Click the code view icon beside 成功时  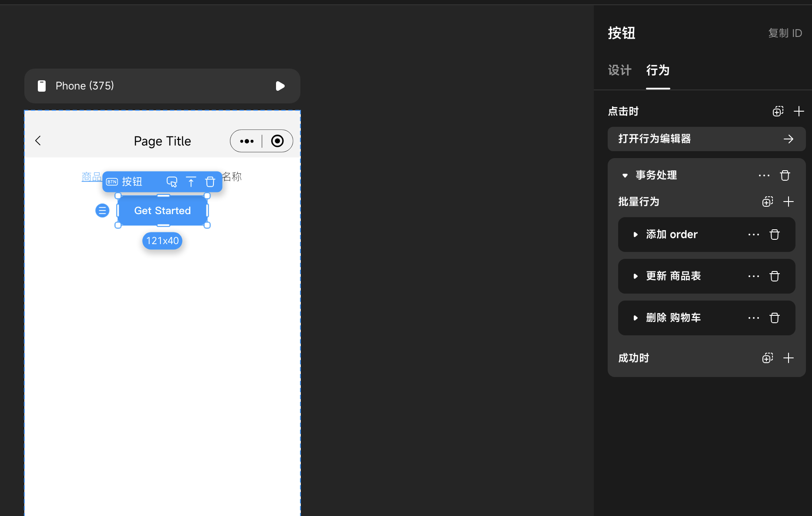[x=767, y=358]
